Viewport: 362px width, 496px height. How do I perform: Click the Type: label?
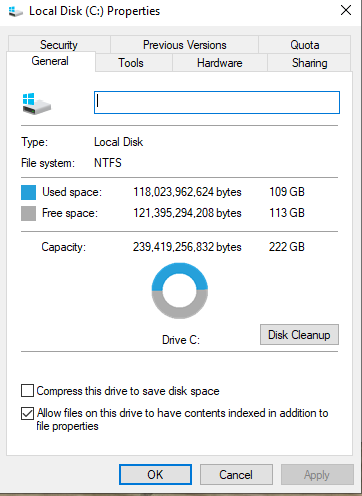35,142
